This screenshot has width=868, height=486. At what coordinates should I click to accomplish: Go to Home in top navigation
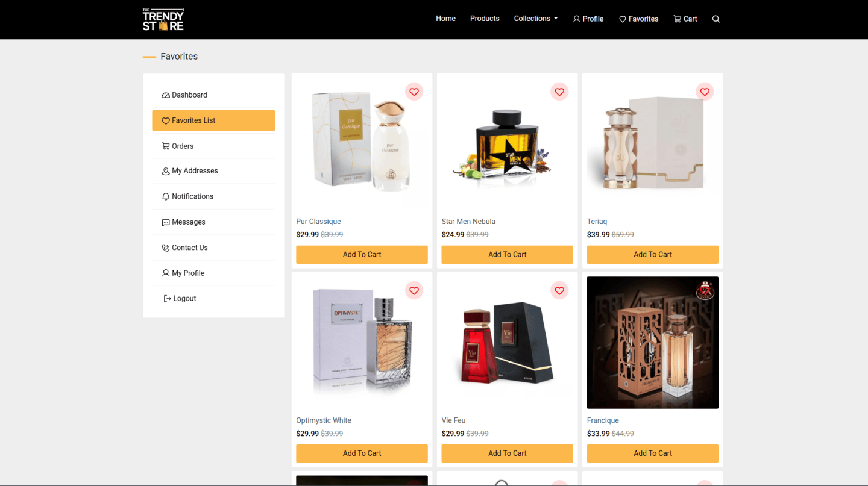click(445, 19)
